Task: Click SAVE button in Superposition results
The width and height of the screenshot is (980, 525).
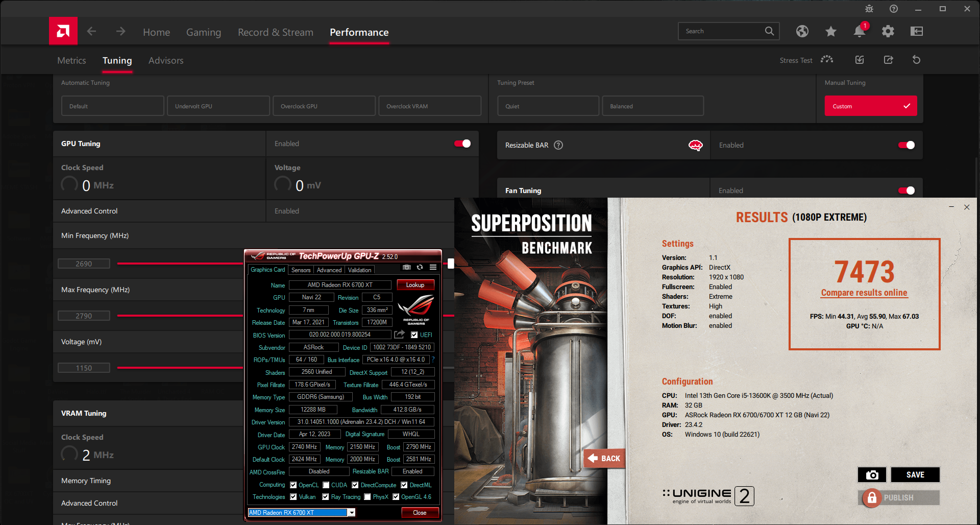Action: (915, 474)
